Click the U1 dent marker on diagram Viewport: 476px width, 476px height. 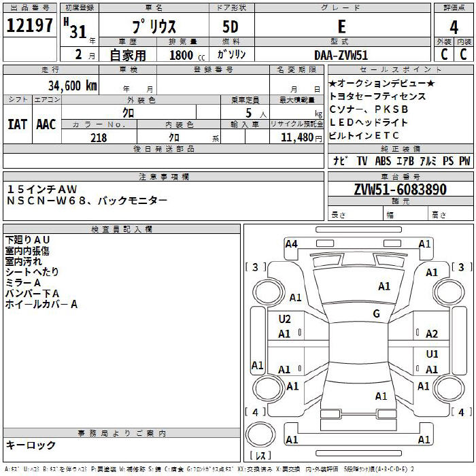432,354
